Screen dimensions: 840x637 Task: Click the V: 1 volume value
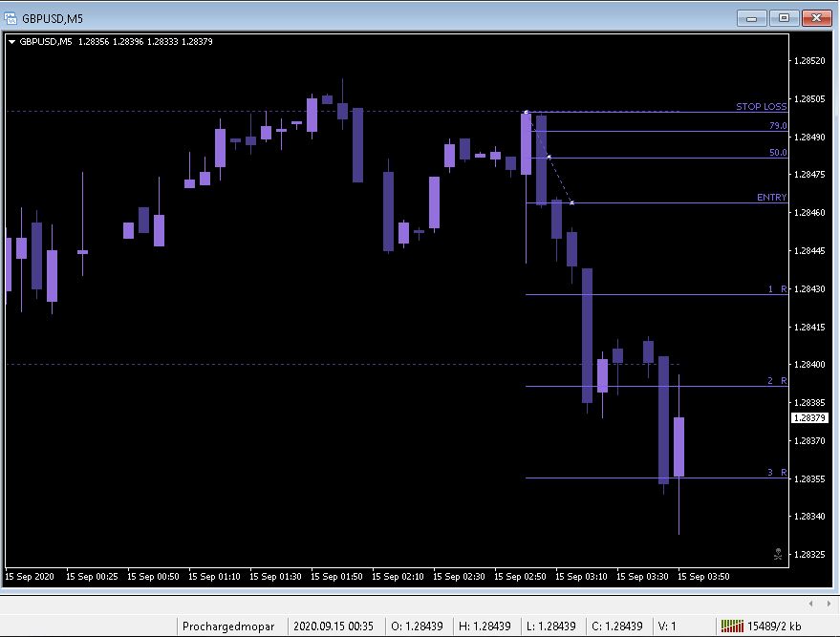tap(667, 626)
